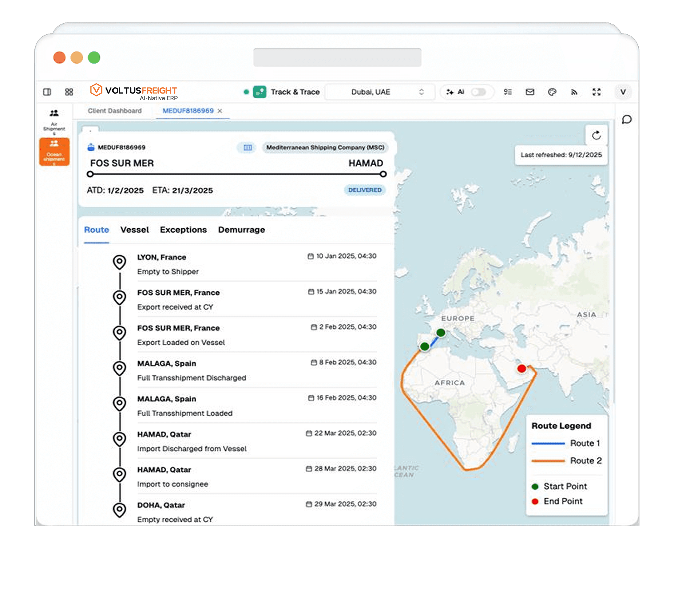Open the task list icon

click(x=508, y=92)
